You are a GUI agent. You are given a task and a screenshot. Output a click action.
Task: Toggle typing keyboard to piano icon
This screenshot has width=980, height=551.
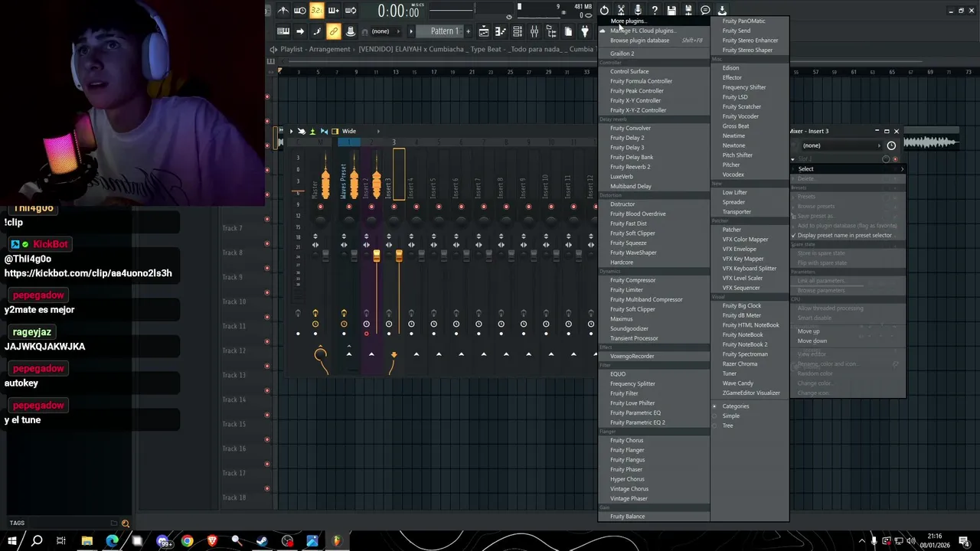283,31
